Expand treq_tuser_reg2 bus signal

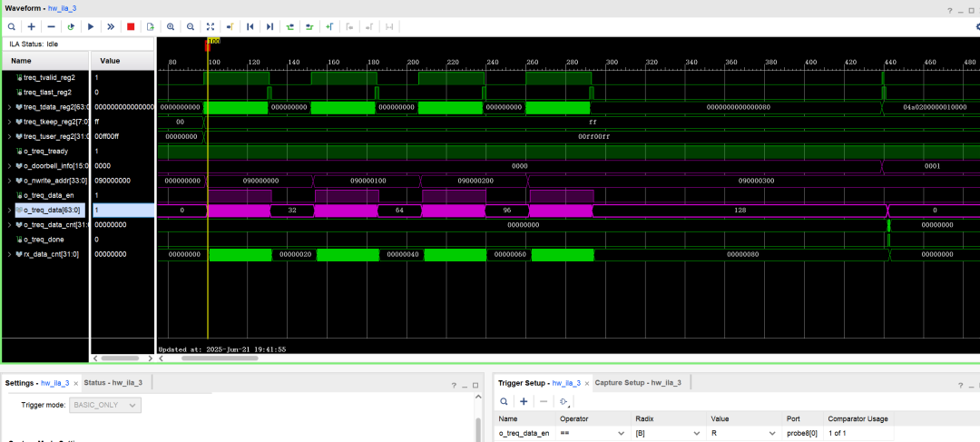pyautogui.click(x=9, y=136)
